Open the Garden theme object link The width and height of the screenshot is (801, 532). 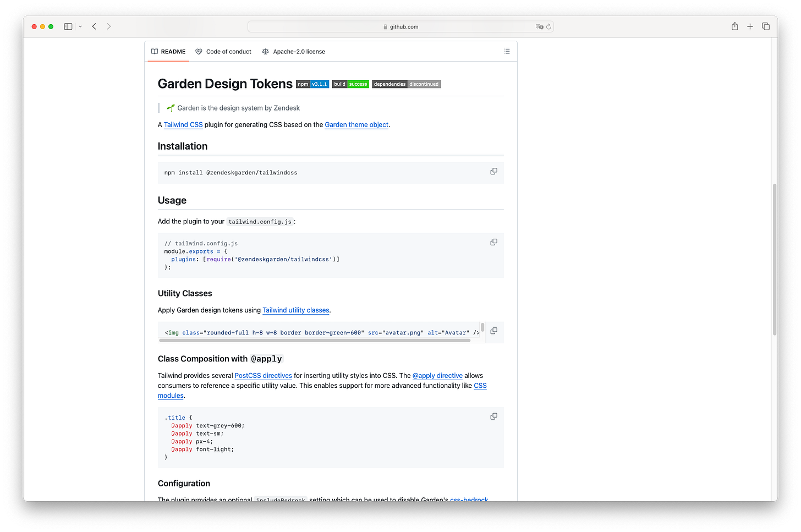[x=356, y=125]
